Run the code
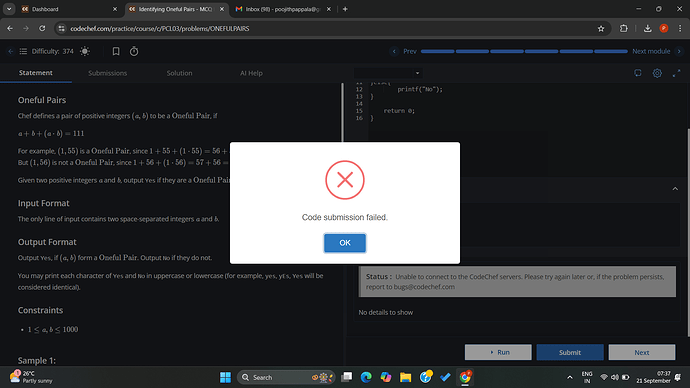The width and height of the screenshot is (690, 388). click(x=498, y=352)
